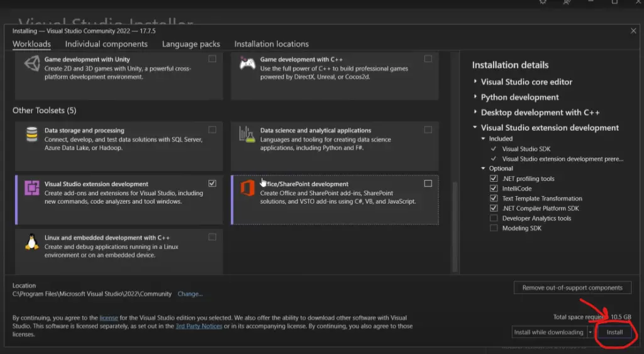The image size is (644, 354).
Task: Check Linux and embedded development with C++
Action: tap(212, 237)
